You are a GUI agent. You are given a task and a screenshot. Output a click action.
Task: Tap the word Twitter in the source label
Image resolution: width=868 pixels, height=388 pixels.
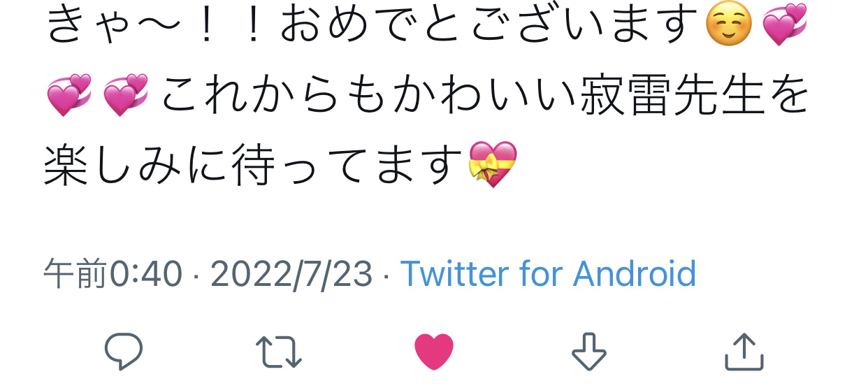click(454, 274)
